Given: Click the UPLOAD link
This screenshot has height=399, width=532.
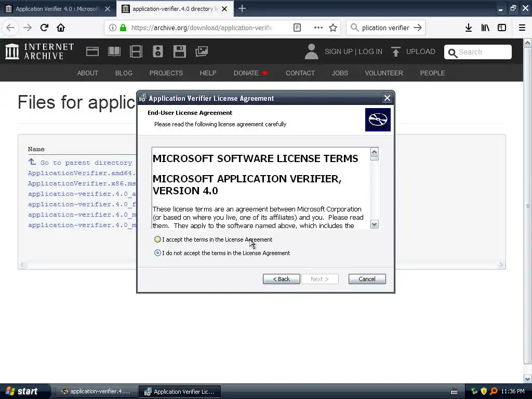Looking at the screenshot, I should tap(413, 51).
